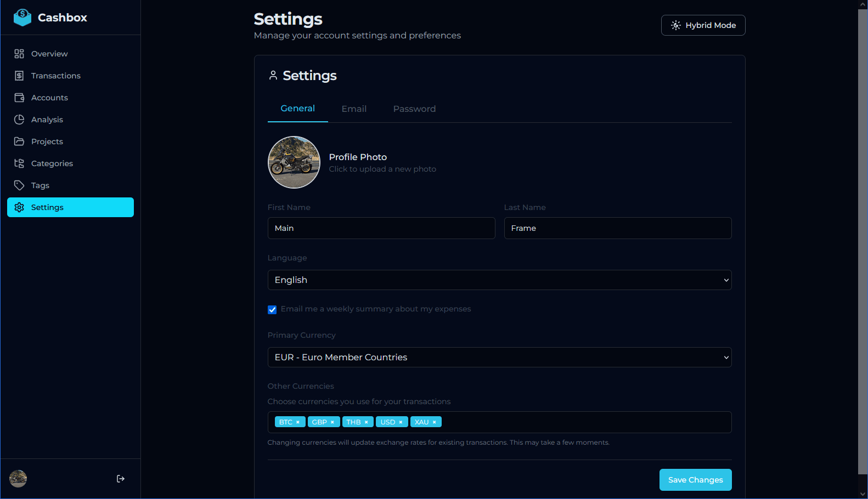Click into the First Name field
Screen dimensions: 868x499
coord(381,228)
